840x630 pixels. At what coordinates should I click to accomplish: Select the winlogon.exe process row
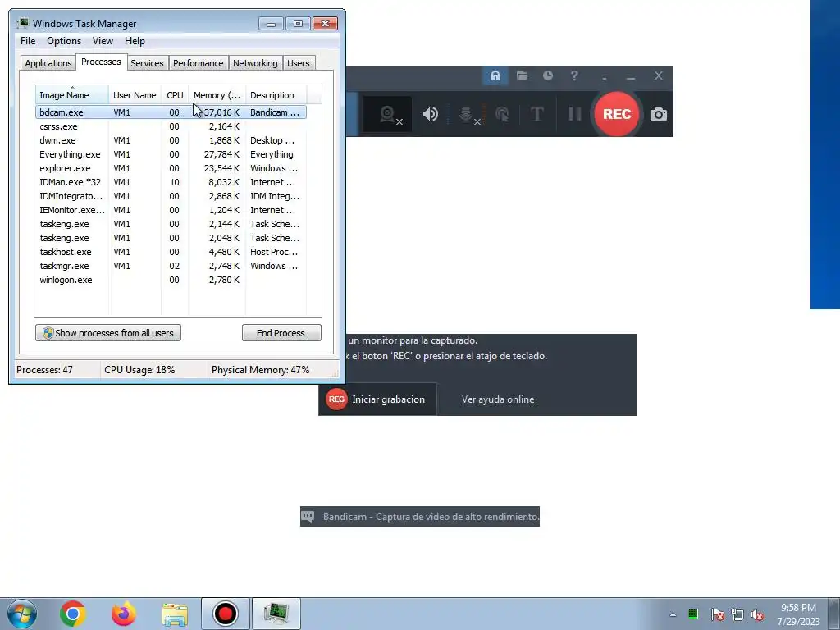click(x=171, y=280)
